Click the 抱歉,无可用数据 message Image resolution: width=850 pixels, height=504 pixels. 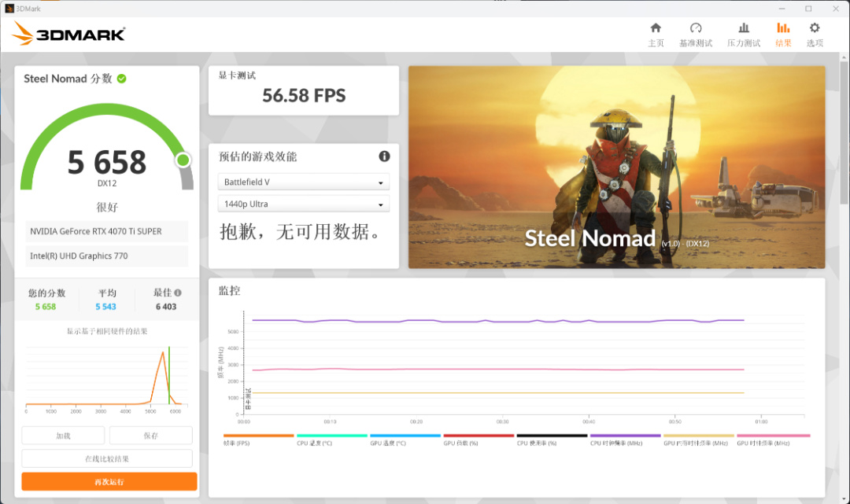(x=301, y=232)
